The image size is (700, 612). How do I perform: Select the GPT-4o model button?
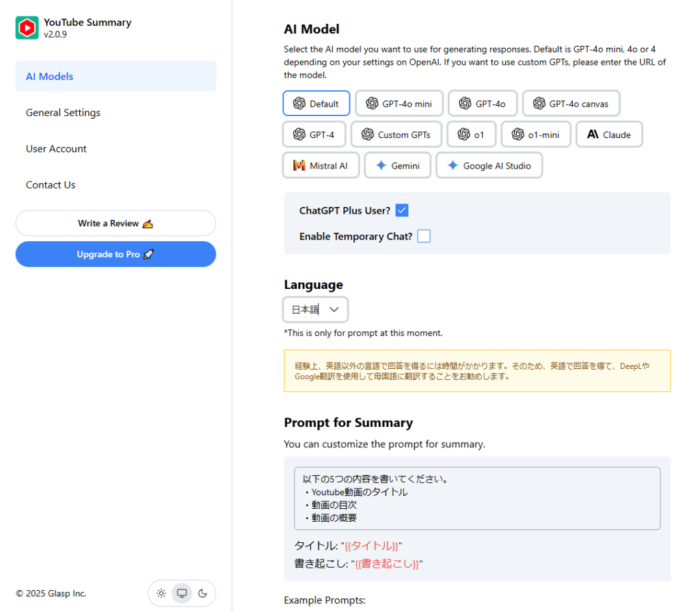tap(483, 104)
